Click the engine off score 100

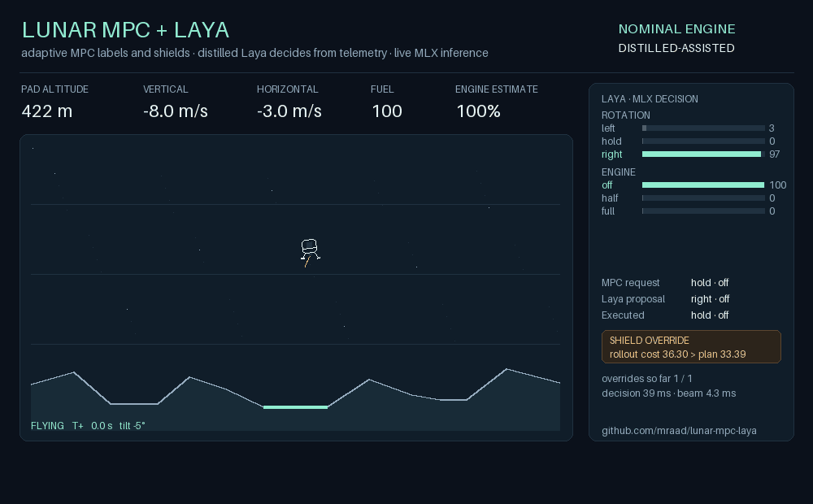(778, 185)
